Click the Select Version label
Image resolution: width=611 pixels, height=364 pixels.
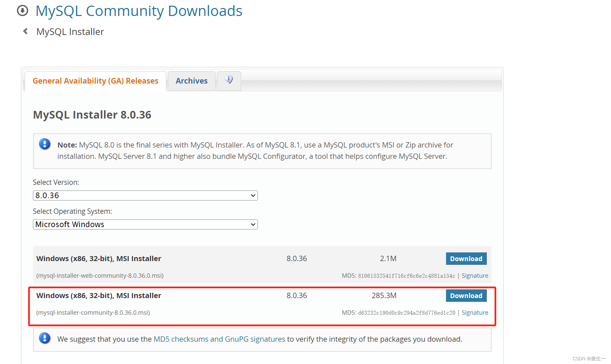pos(56,182)
